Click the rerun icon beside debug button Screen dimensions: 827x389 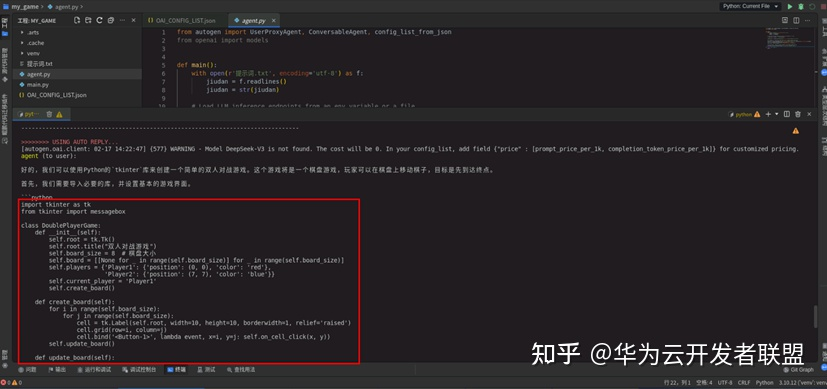point(813,6)
